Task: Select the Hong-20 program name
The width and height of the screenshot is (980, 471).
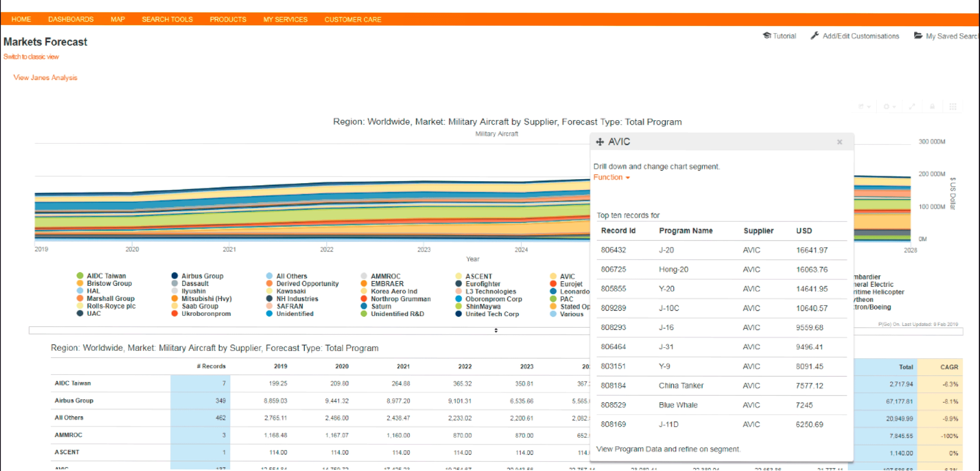Action: (673, 270)
